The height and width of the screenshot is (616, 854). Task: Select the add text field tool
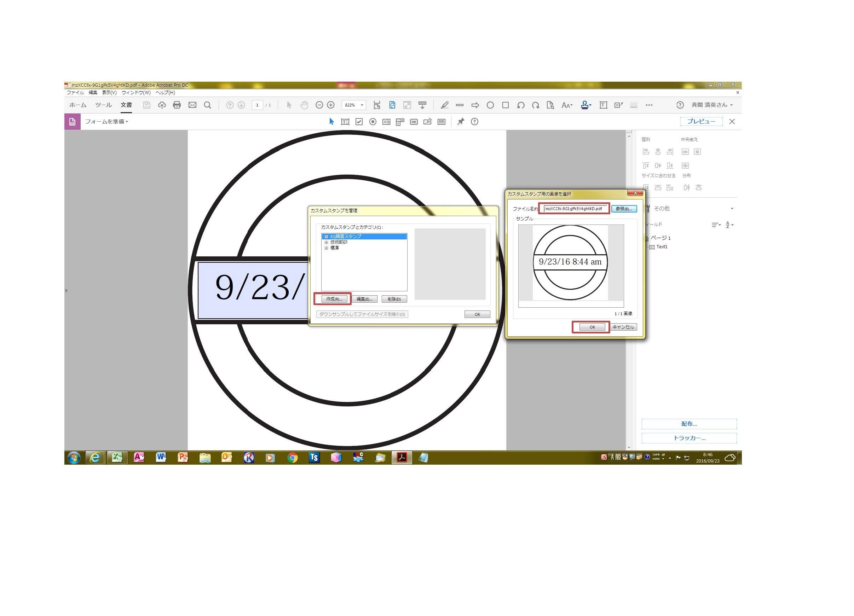pyautogui.click(x=345, y=122)
